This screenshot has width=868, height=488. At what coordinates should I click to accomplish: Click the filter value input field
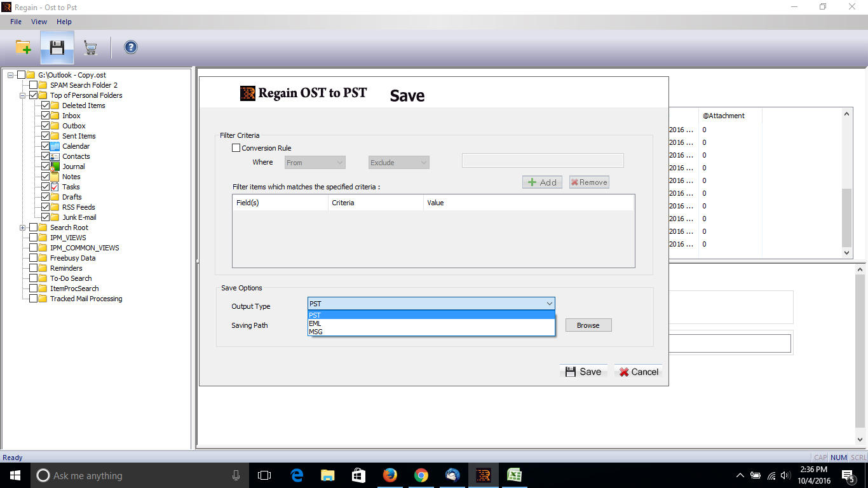(x=543, y=160)
